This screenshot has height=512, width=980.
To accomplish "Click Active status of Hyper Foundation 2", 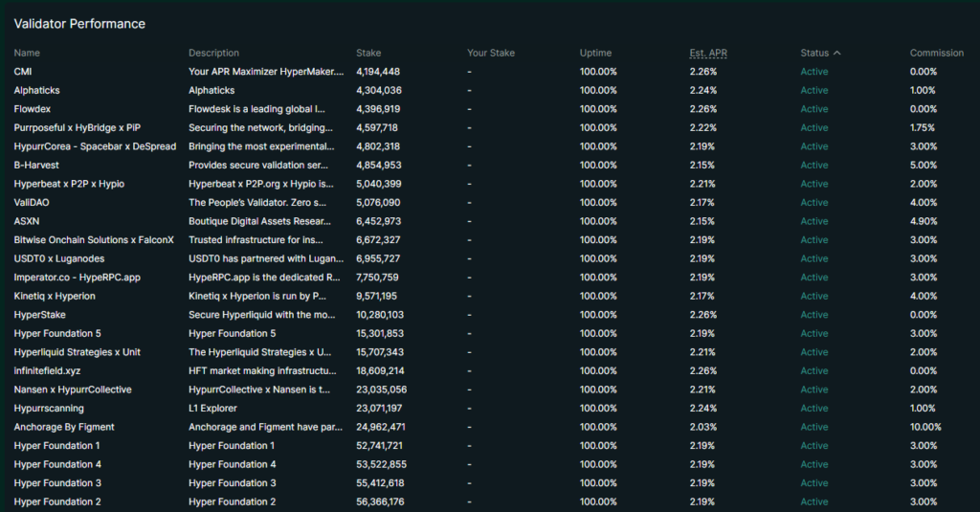I will tap(814, 502).
